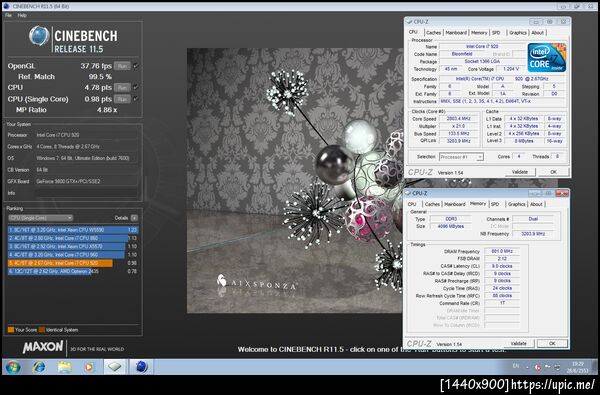Screen dimensions: 600x395
Task: Open the Windows Start menu orb
Action: click(x=13, y=367)
